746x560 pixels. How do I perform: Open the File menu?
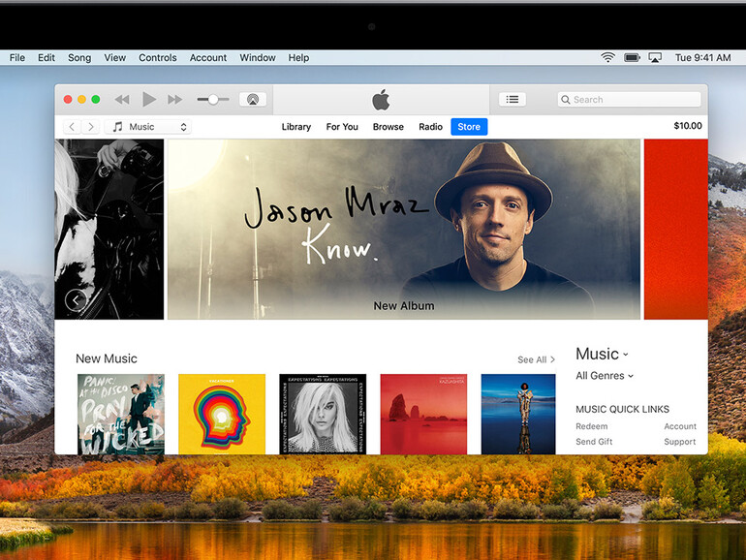(x=17, y=57)
